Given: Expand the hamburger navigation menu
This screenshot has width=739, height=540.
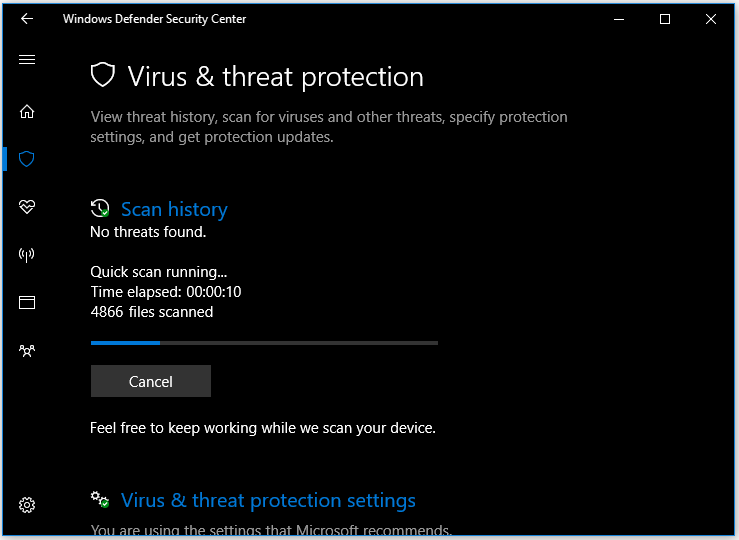Looking at the screenshot, I should (x=27, y=59).
